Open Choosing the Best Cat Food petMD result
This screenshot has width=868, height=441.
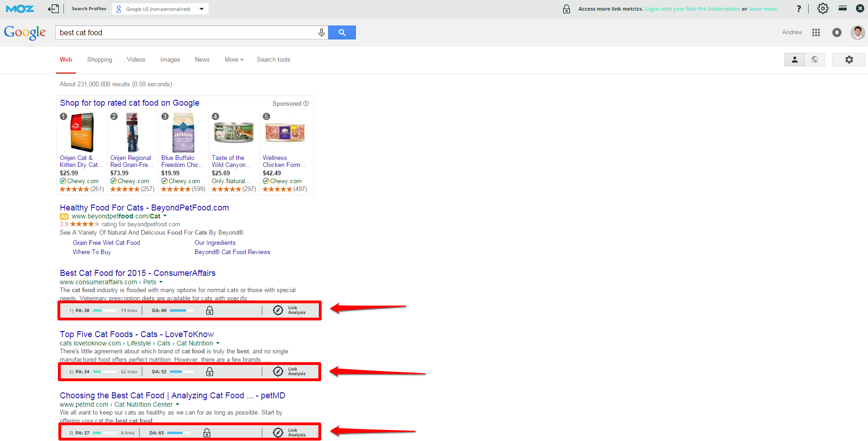[172, 396]
